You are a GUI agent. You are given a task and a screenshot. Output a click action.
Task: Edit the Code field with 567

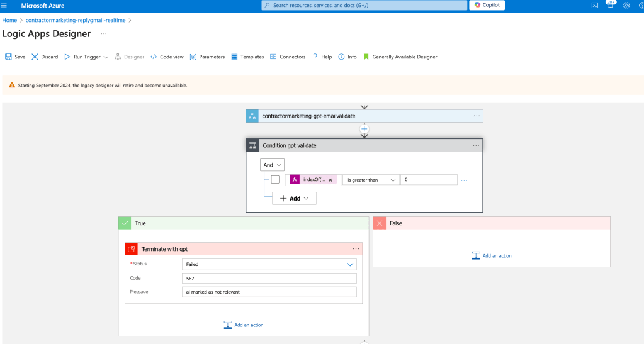click(269, 279)
